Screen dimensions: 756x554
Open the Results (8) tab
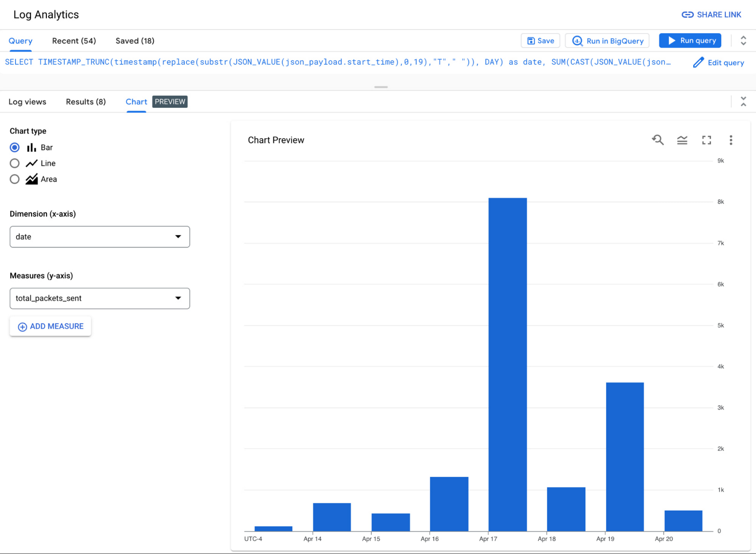click(x=86, y=102)
